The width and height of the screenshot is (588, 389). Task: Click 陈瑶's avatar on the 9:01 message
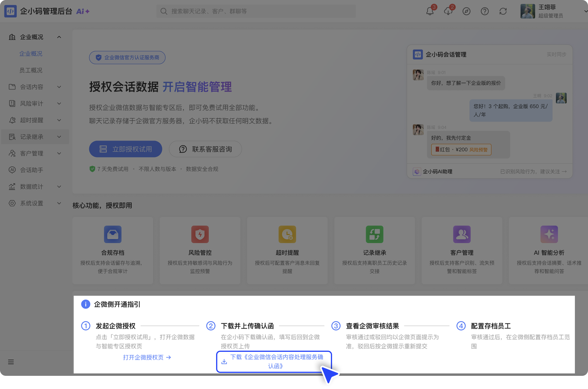[418, 75]
